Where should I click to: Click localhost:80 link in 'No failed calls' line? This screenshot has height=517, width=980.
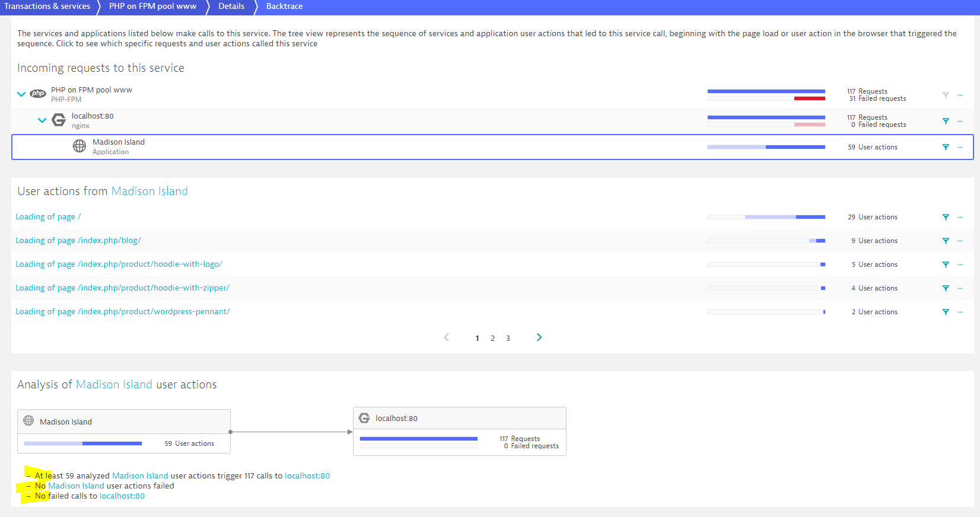click(x=122, y=496)
